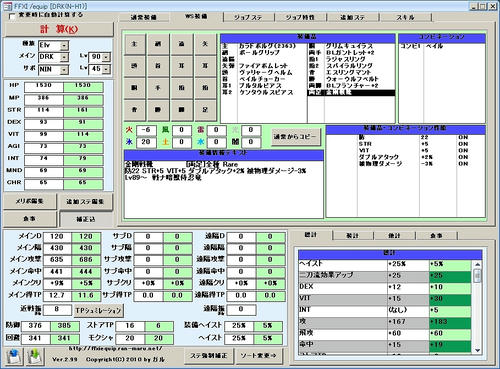Screen dimensions: 500x369
Task: Toggle the 補正込 button
Action: pyautogui.click(x=86, y=219)
